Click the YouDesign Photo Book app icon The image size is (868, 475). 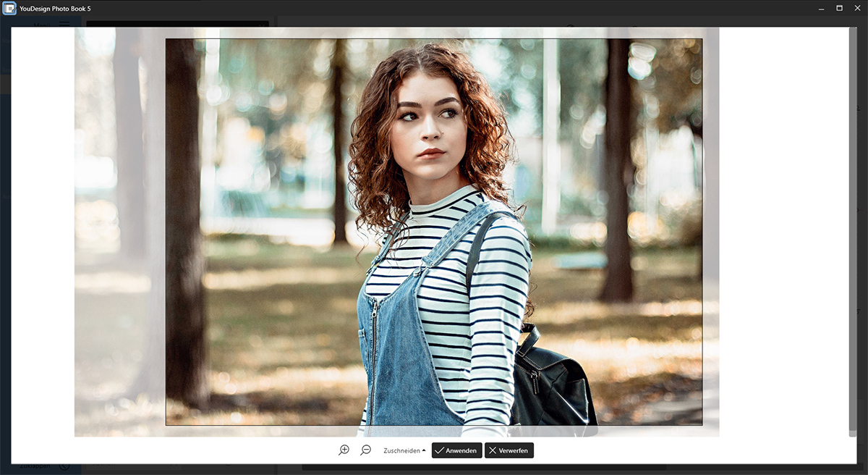[x=9, y=9]
